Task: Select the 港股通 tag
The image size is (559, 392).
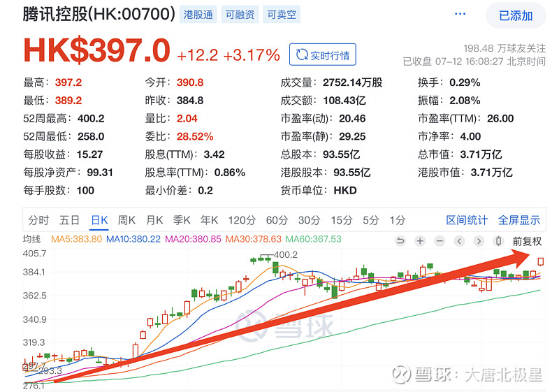Action: 198,15
